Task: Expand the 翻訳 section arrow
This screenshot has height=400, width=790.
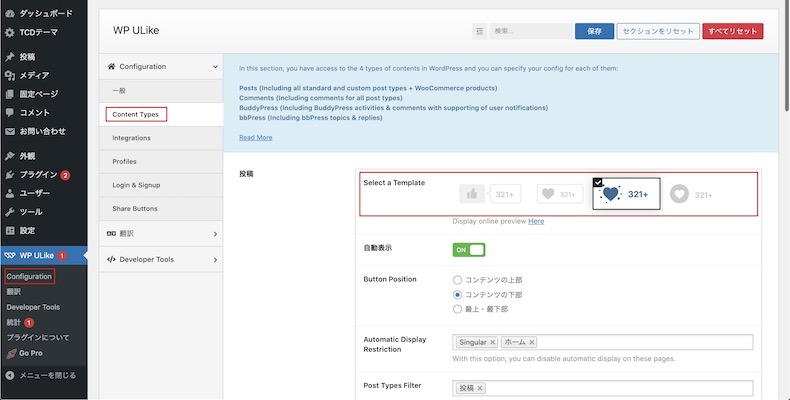Action: pyautogui.click(x=215, y=234)
